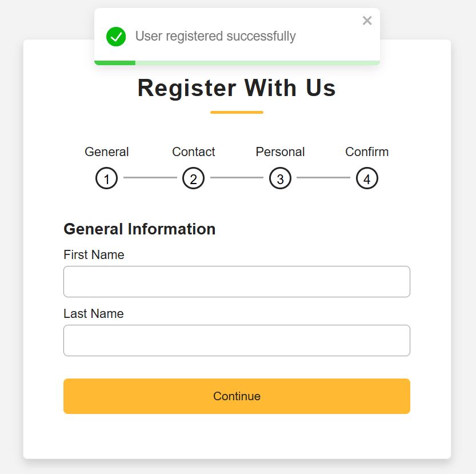Focus the First Name input field
Screen dimensions: 476x474
(237, 281)
